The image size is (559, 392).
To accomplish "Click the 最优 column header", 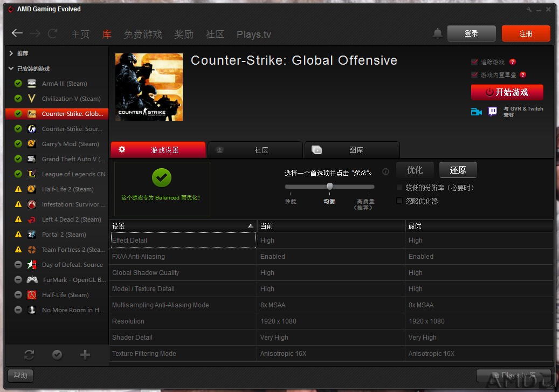I will tap(479, 226).
